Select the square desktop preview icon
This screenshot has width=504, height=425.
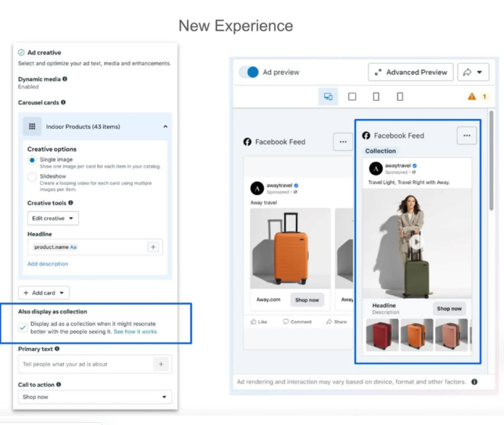coord(352,96)
